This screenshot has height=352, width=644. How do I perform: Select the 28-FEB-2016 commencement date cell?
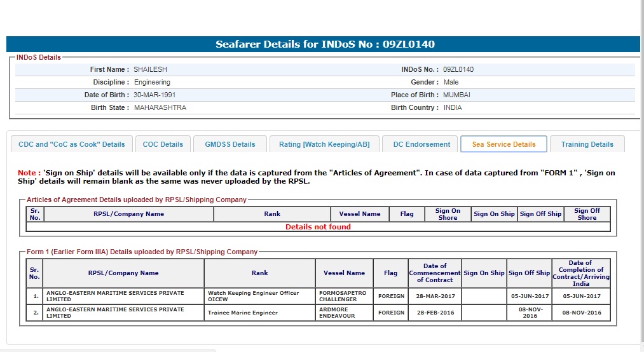434,313
